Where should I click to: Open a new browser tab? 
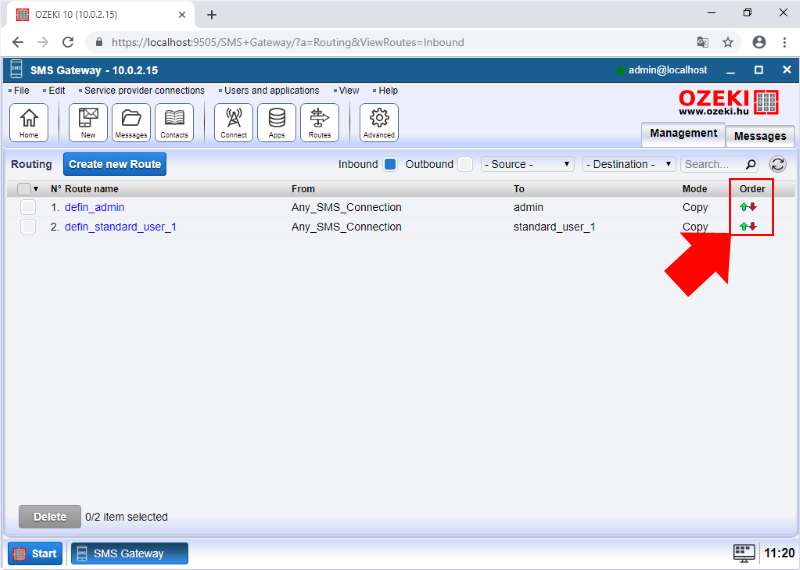tap(212, 15)
